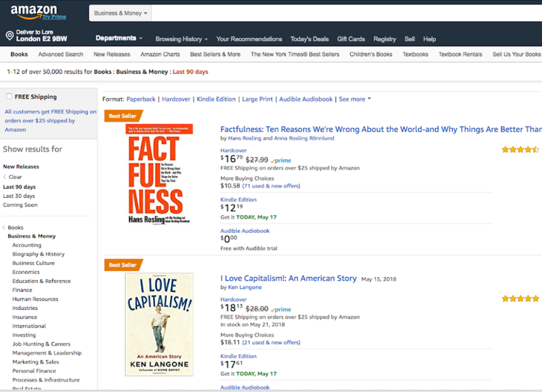Select the Accounting category
The image size is (542, 392).
tap(27, 245)
